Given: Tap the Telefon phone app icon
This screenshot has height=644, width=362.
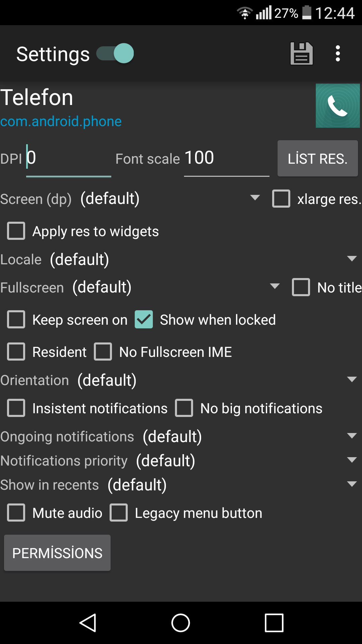Looking at the screenshot, I should (338, 106).
